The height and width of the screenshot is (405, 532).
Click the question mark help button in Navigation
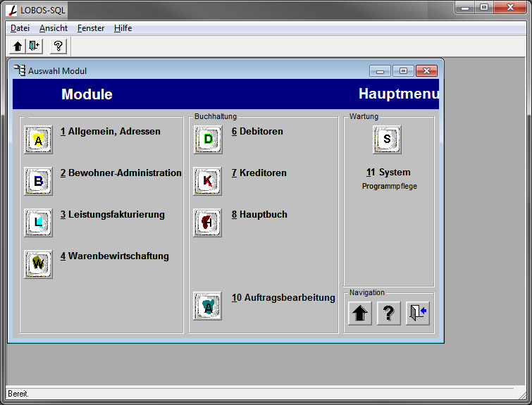point(388,313)
